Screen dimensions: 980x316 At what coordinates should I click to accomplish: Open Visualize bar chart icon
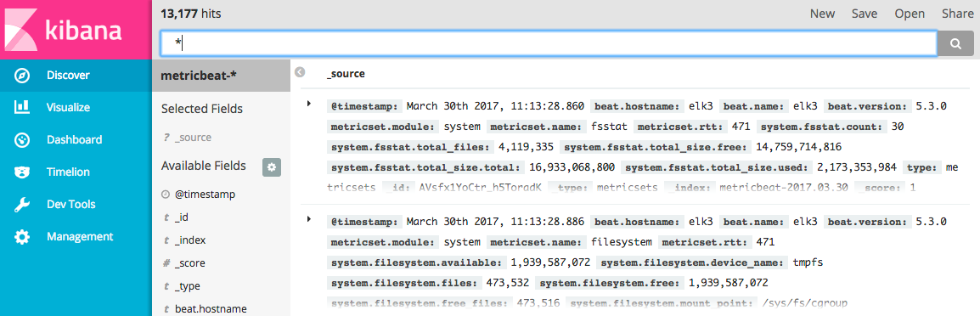(x=22, y=107)
